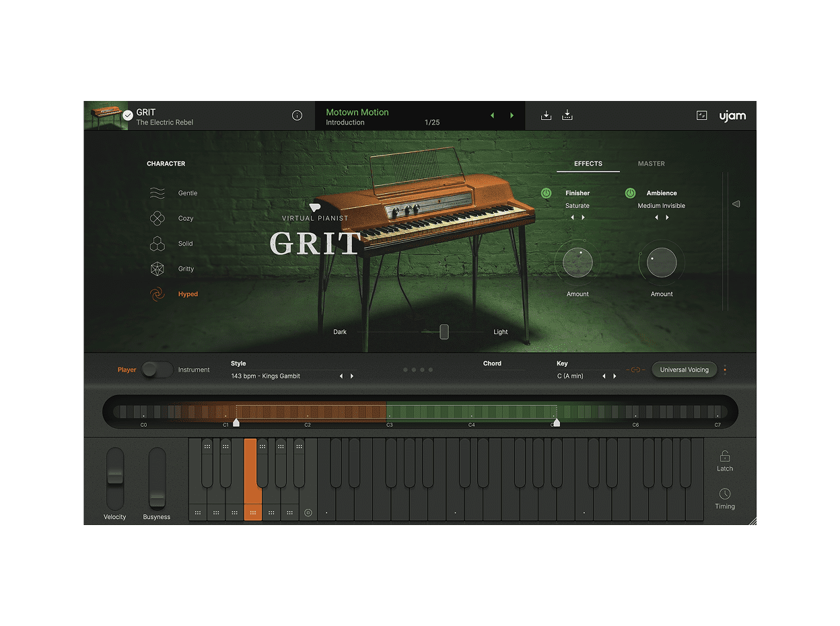Click the GRIT piano thumbnail image
Image resolution: width=840 pixels, height=626 pixels.
[x=105, y=116]
